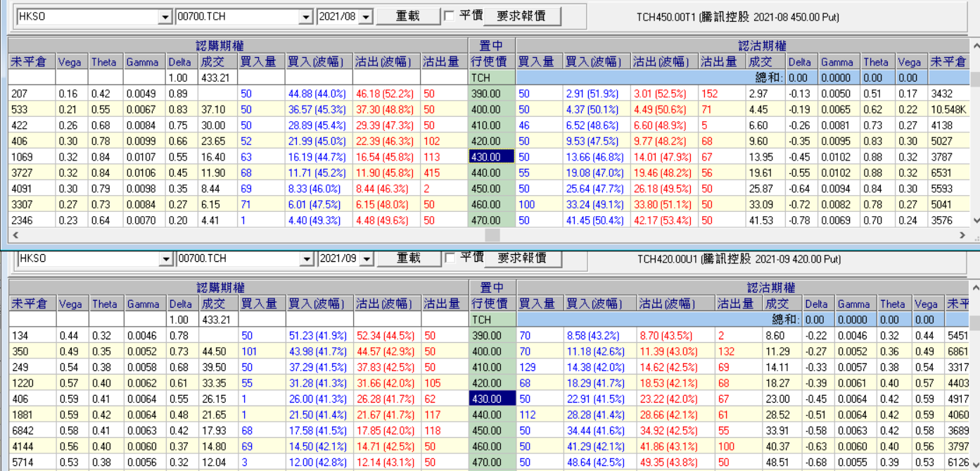
Task: Click the put bid 18.29 (41.7%)
Action: [596, 384]
